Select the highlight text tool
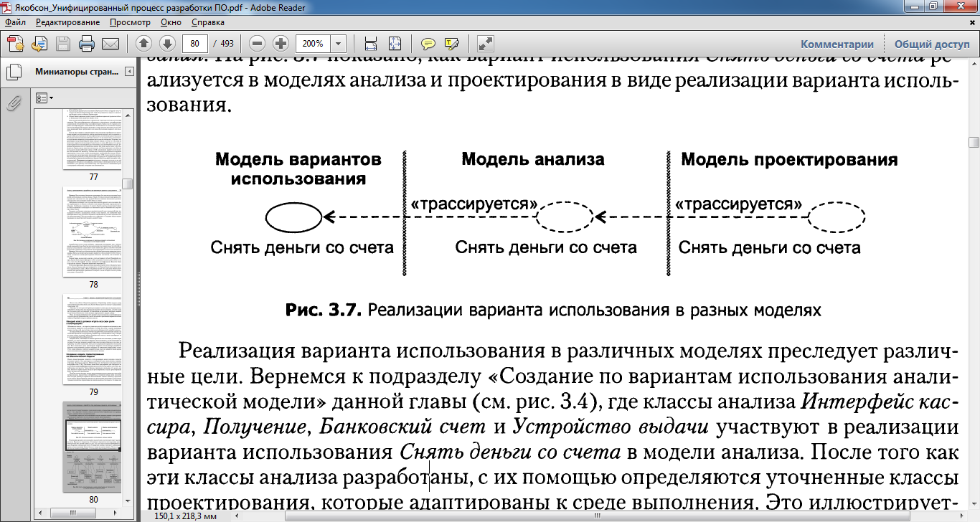This screenshot has width=980, height=522. [451, 43]
